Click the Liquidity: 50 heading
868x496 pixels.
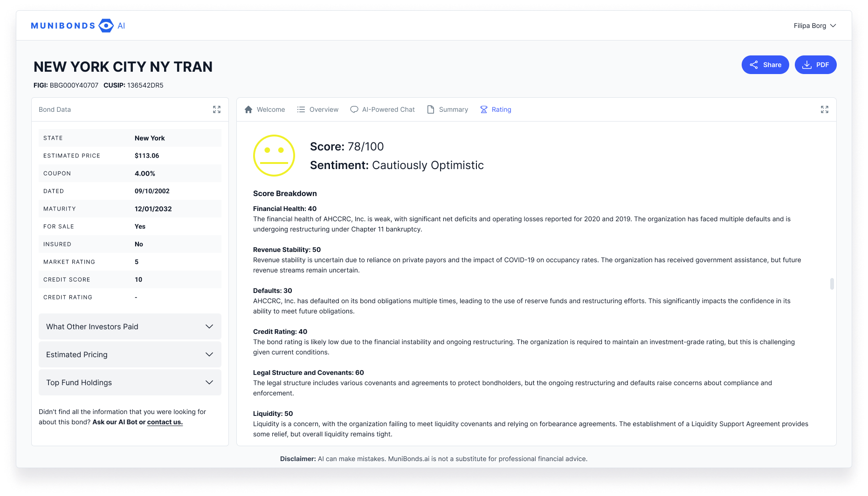coord(273,414)
